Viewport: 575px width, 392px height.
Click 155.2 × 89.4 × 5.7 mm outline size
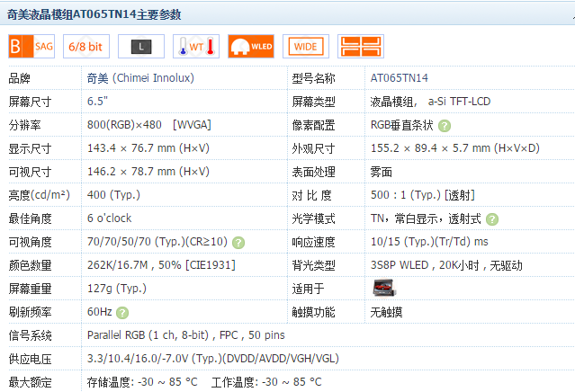(x=455, y=148)
